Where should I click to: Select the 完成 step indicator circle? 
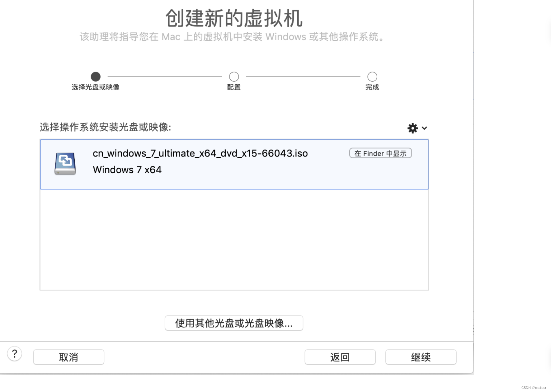click(x=372, y=77)
